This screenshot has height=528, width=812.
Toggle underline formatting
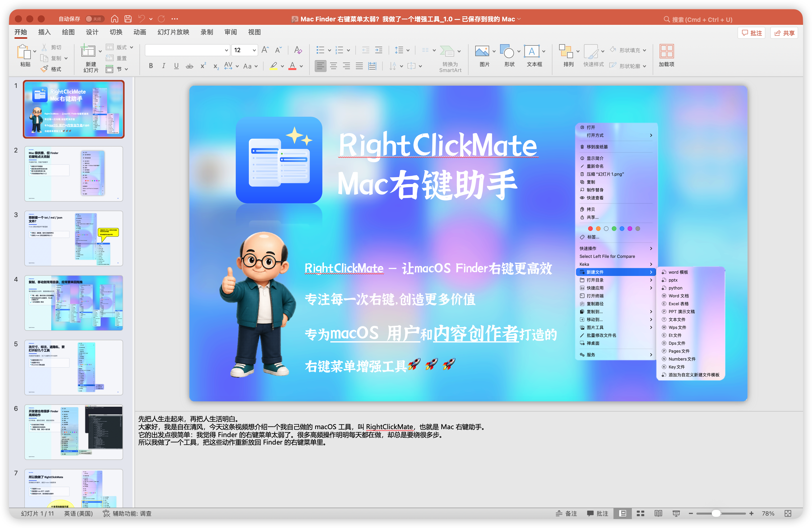pyautogui.click(x=176, y=66)
